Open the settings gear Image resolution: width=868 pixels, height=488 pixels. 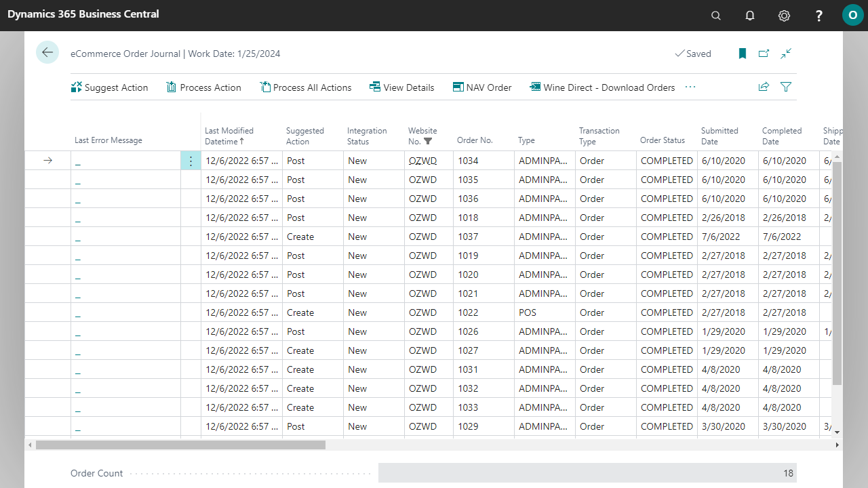pyautogui.click(x=784, y=16)
